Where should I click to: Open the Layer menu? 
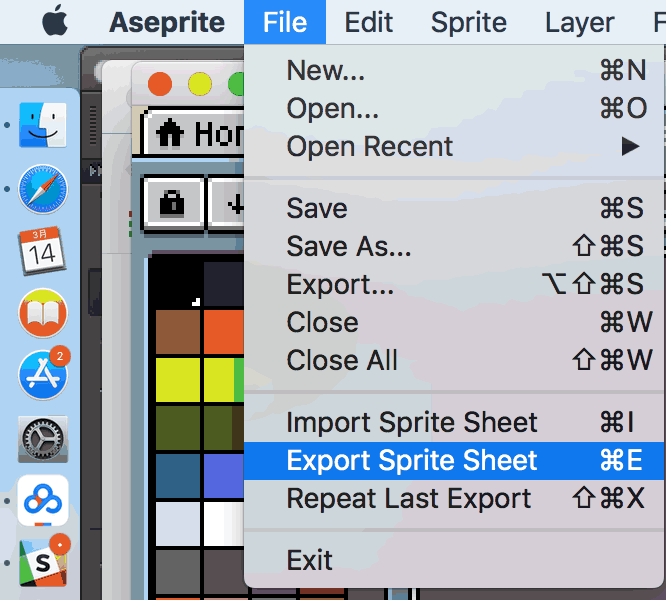pos(580,22)
